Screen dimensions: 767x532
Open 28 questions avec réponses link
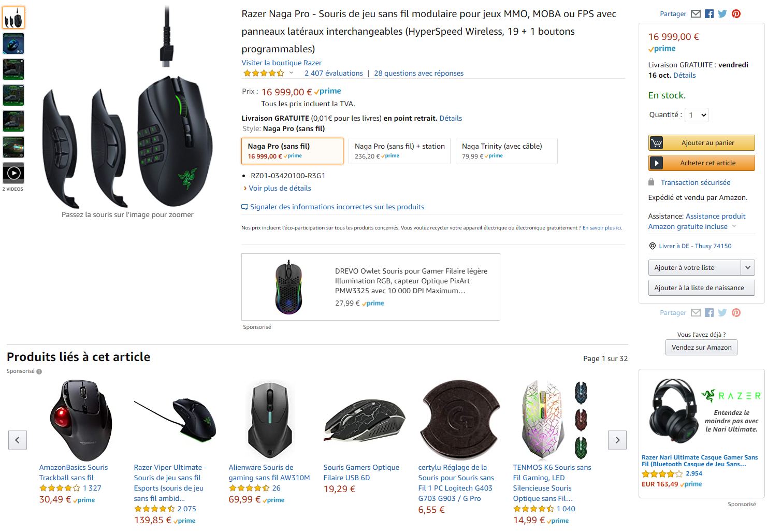pyautogui.click(x=418, y=74)
